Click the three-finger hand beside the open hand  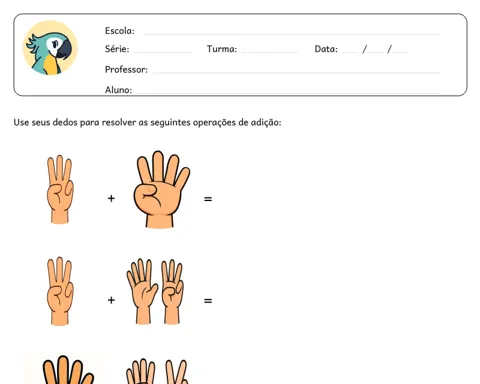[172, 292]
